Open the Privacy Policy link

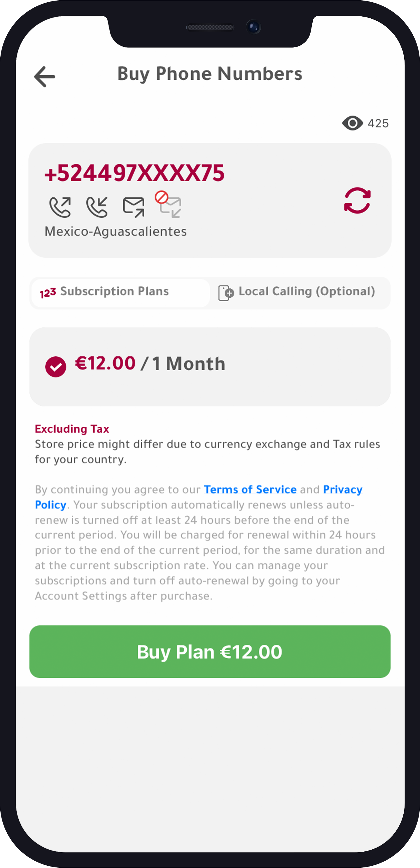click(342, 489)
